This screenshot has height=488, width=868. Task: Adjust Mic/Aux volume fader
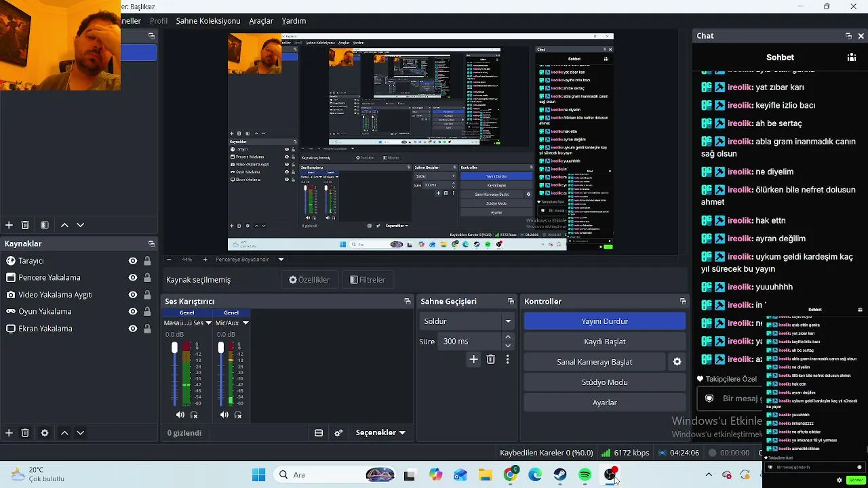tap(220, 348)
